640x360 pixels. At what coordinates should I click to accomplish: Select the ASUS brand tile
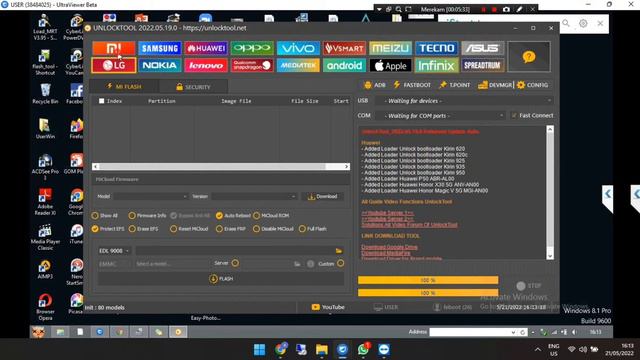(x=482, y=48)
